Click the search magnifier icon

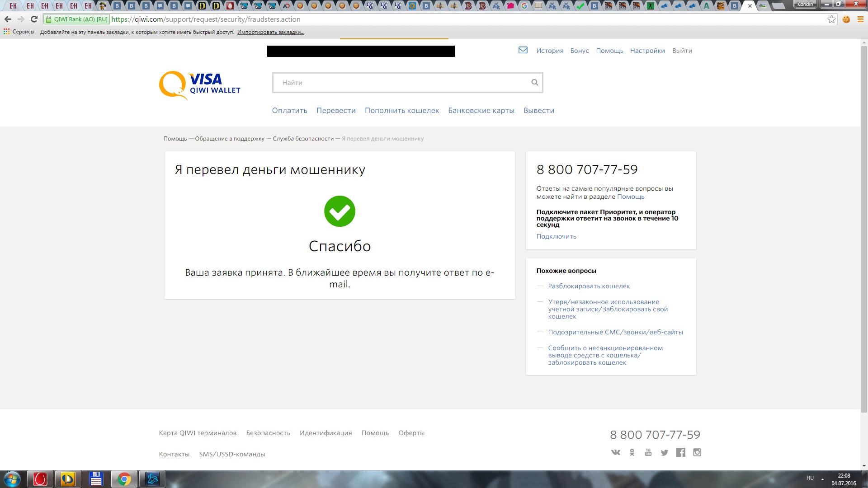pyautogui.click(x=534, y=82)
